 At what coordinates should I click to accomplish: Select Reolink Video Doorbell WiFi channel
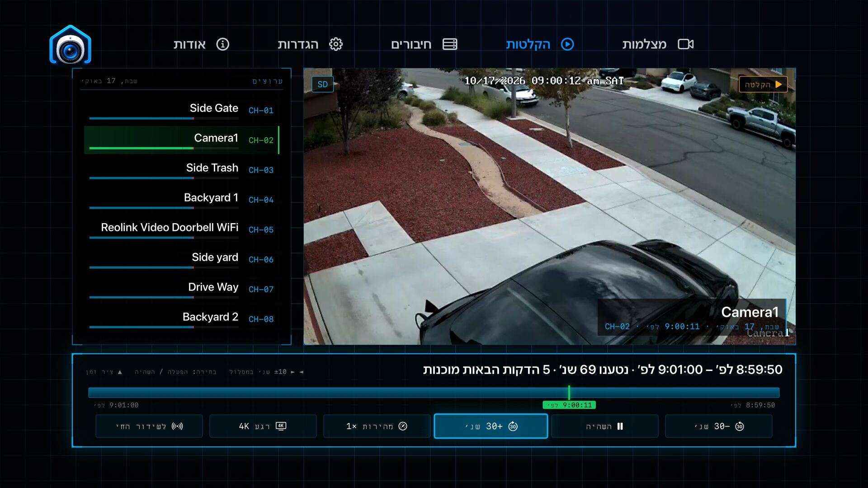(182, 229)
